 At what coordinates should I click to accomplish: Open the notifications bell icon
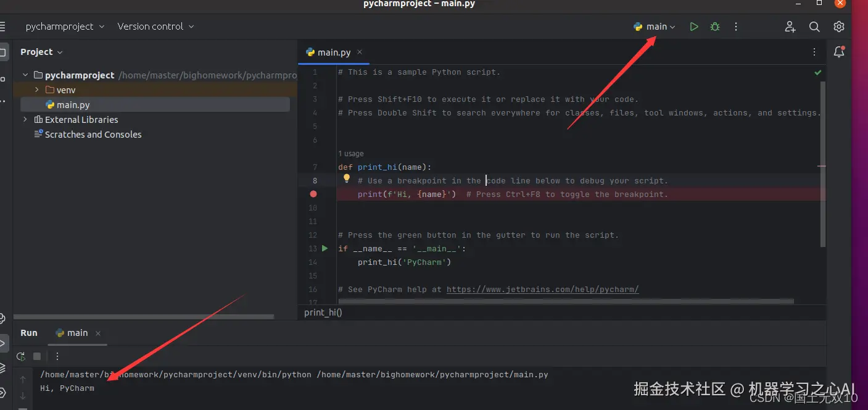pyautogui.click(x=839, y=52)
